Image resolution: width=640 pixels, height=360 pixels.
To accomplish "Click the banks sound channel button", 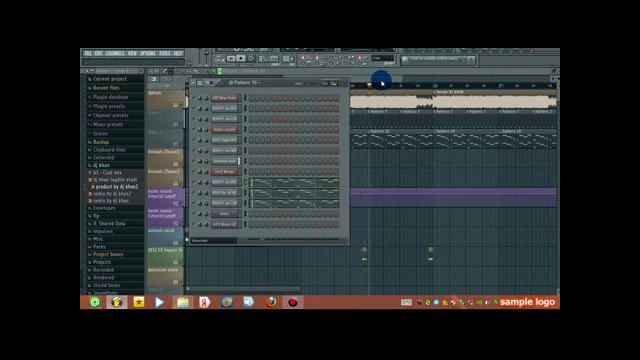I will click(x=225, y=129).
